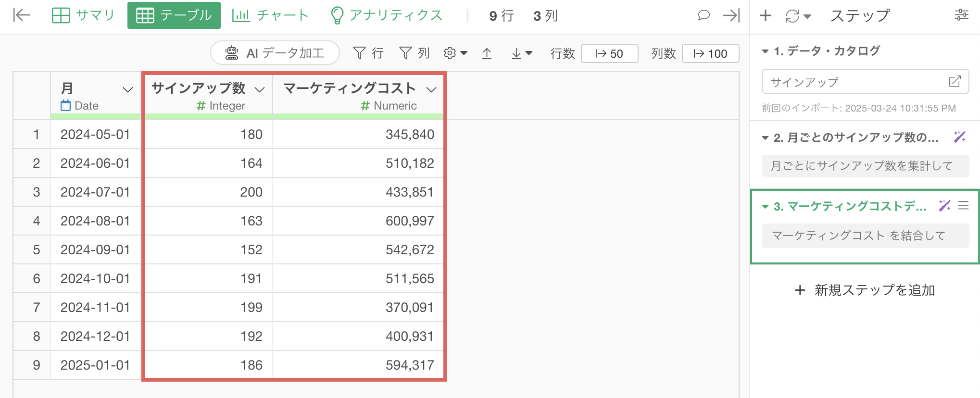980x398 pixels.
Task: Click the comment speech bubble icon
Action: pos(704,15)
